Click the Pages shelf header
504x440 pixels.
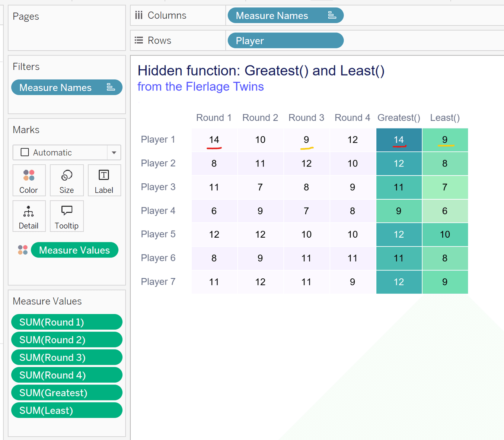click(26, 16)
